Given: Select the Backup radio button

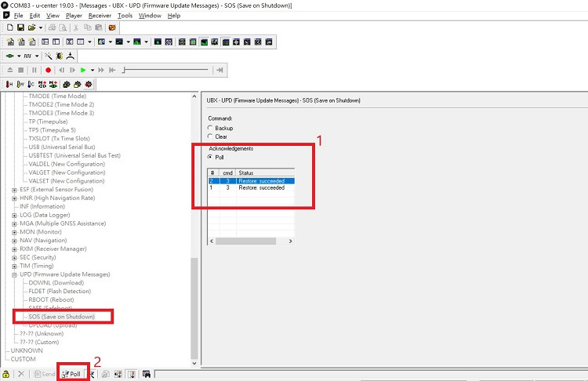Looking at the screenshot, I should [209, 128].
